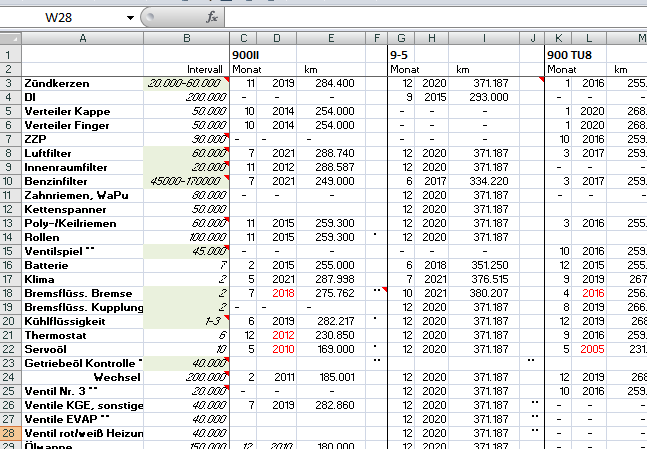Click the km value '376.515'
This screenshot has width=647, height=449.
click(484, 279)
